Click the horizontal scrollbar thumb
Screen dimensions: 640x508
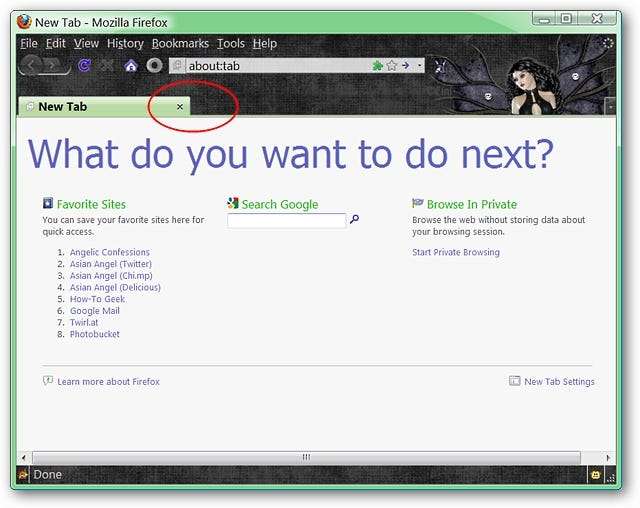click(306, 457)
